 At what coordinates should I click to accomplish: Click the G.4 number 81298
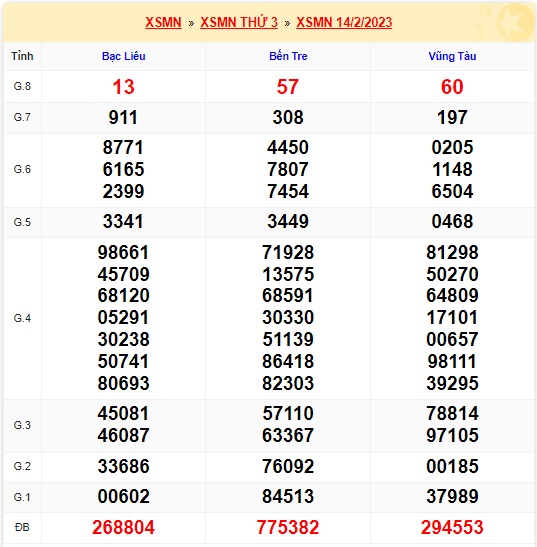pos(452,252)
